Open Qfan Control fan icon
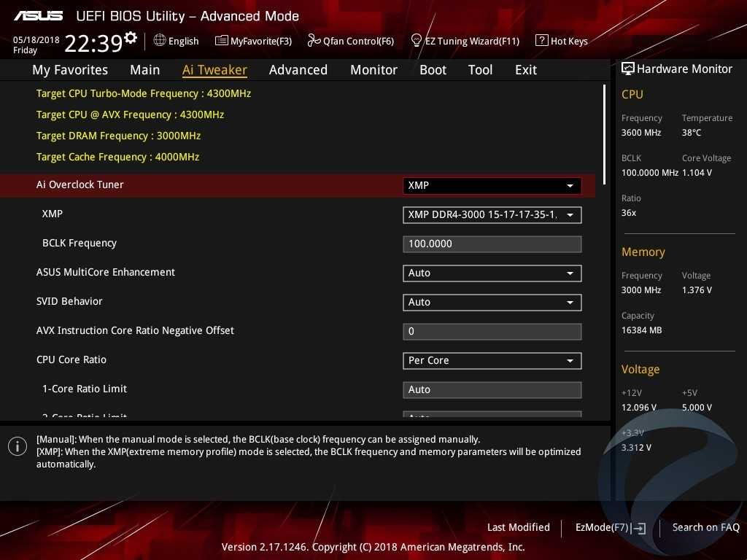Image resolution: width=747 pixels, height=560 pixels. (314, 41)
